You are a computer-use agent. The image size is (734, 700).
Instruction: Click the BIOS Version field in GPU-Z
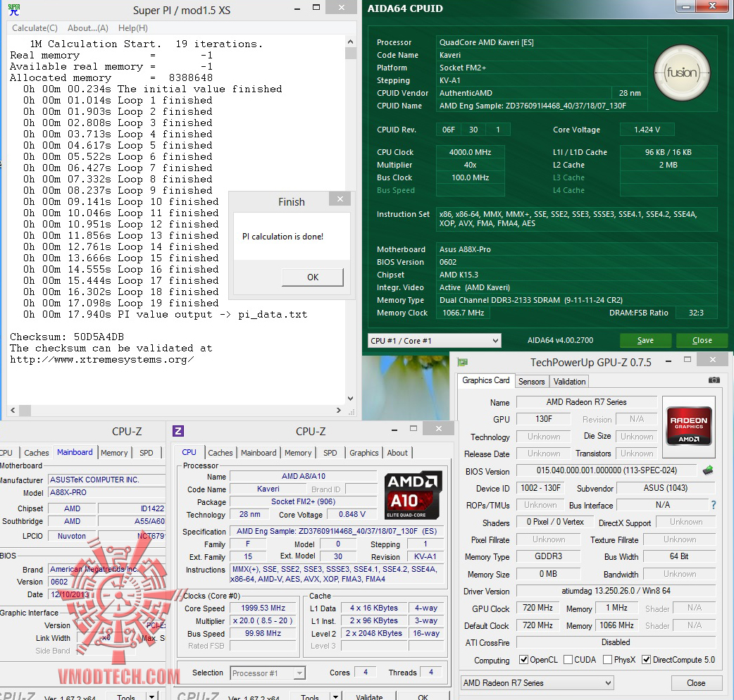pos(607,470)
